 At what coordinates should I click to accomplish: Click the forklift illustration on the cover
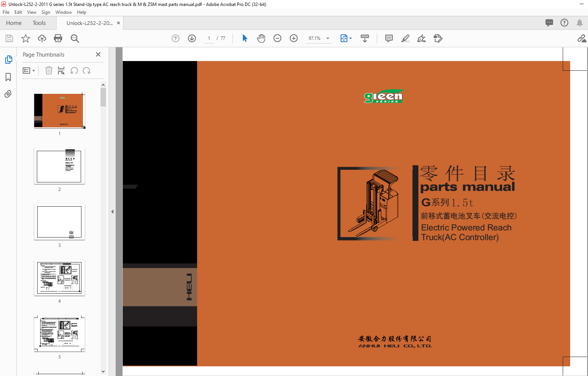coord(373,204)
